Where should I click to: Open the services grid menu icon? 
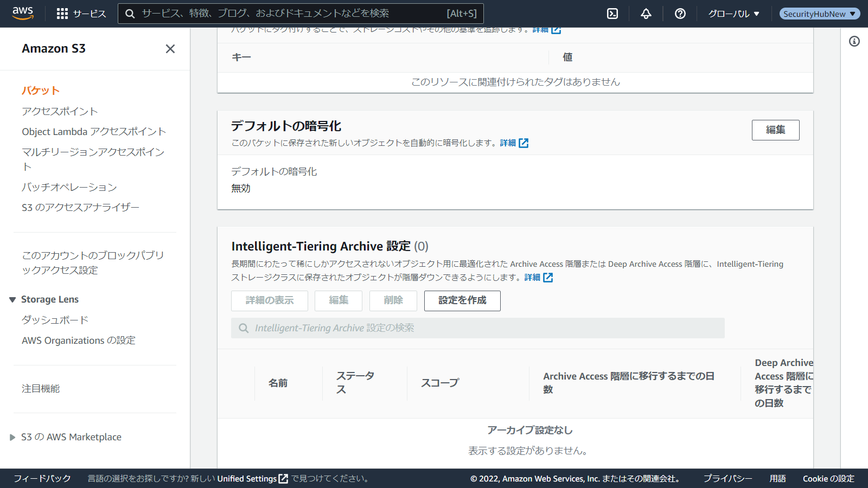tap(62, 14)
